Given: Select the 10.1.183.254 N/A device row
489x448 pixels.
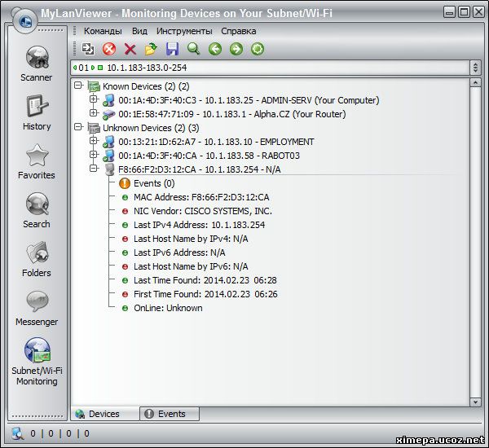Looking at the screenshot, I should (x=200, y=169).
